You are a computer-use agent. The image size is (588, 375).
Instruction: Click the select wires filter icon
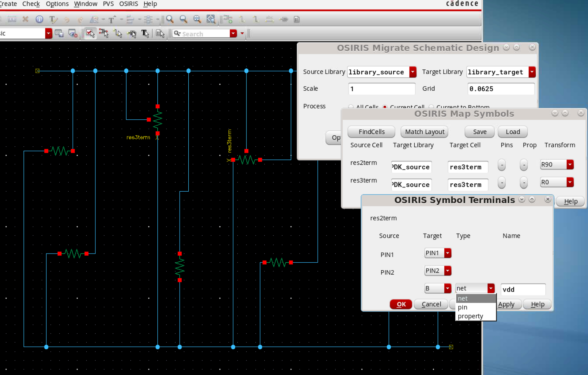coord(118,33)
